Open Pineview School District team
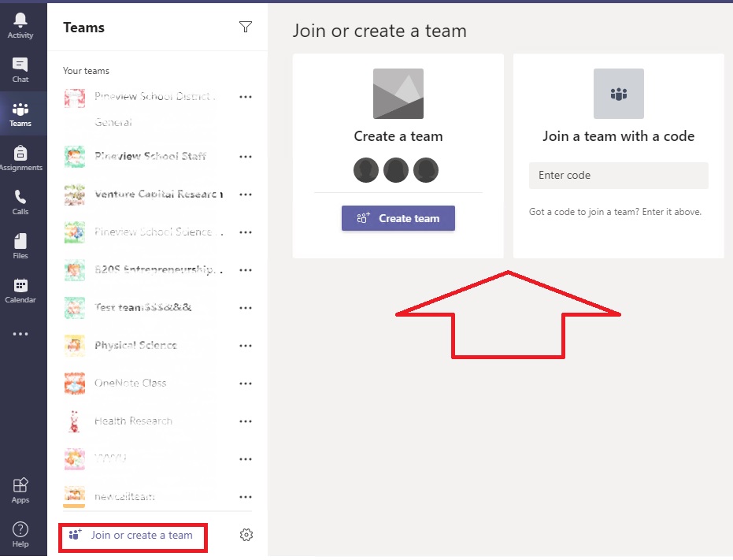 coord(155,96)
